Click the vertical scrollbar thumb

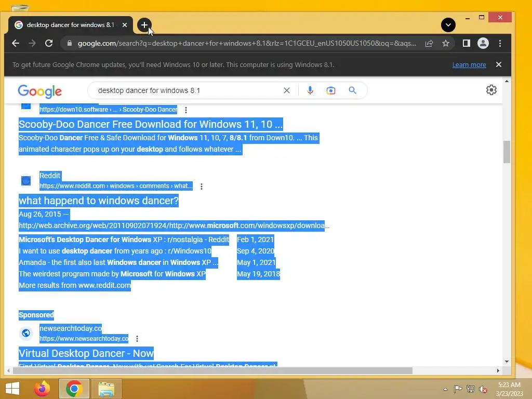tap(507, 152)
